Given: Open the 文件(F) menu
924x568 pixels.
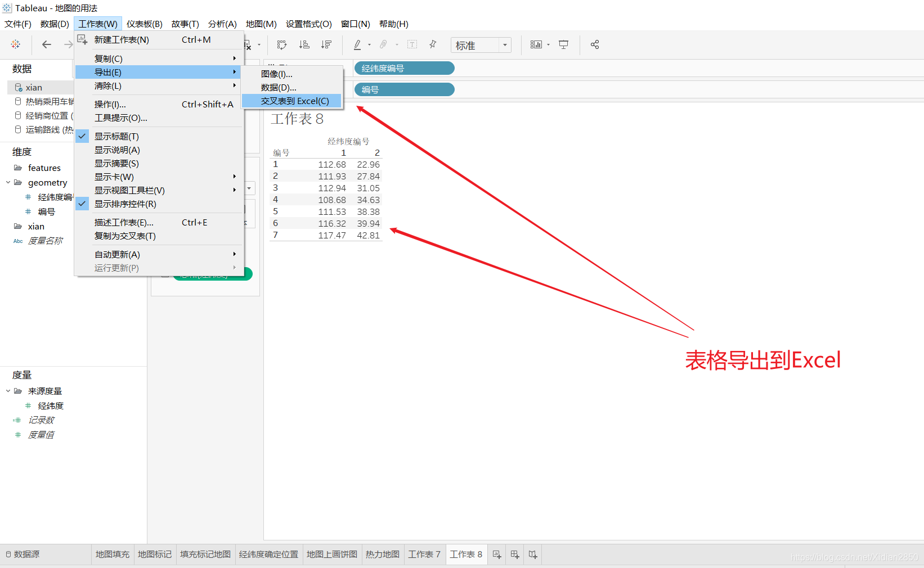Looking at the screenshot, I should (18, 24).
